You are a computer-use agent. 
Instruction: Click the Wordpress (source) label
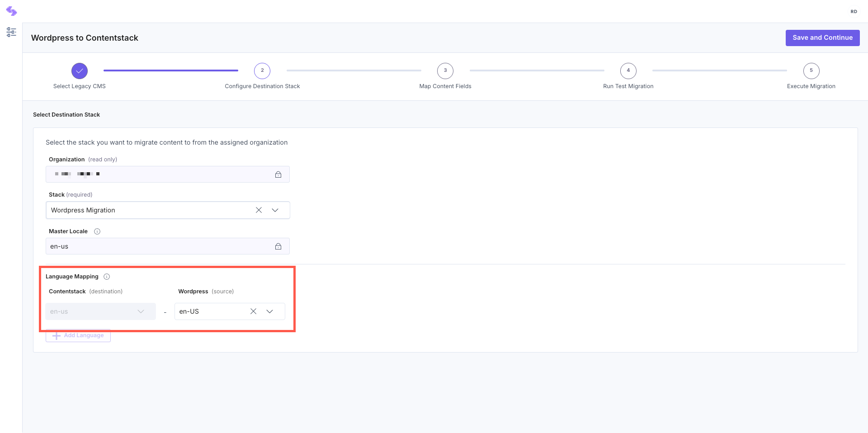(206, 292)
